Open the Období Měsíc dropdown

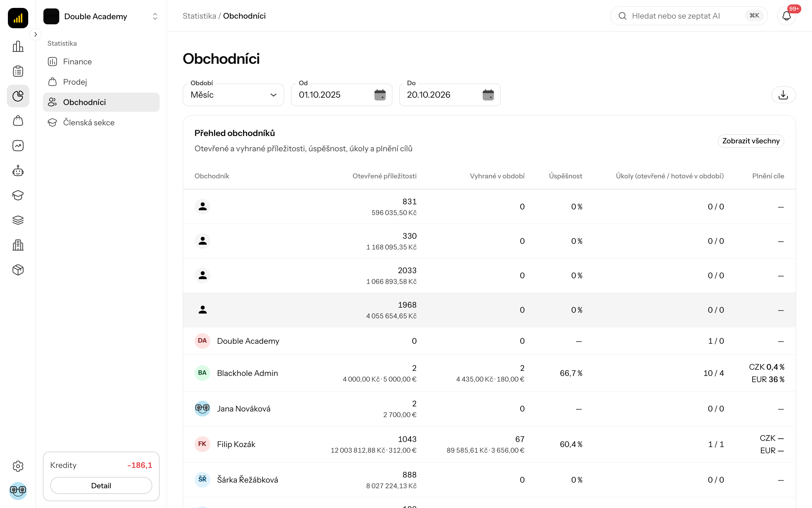point(233,95)
